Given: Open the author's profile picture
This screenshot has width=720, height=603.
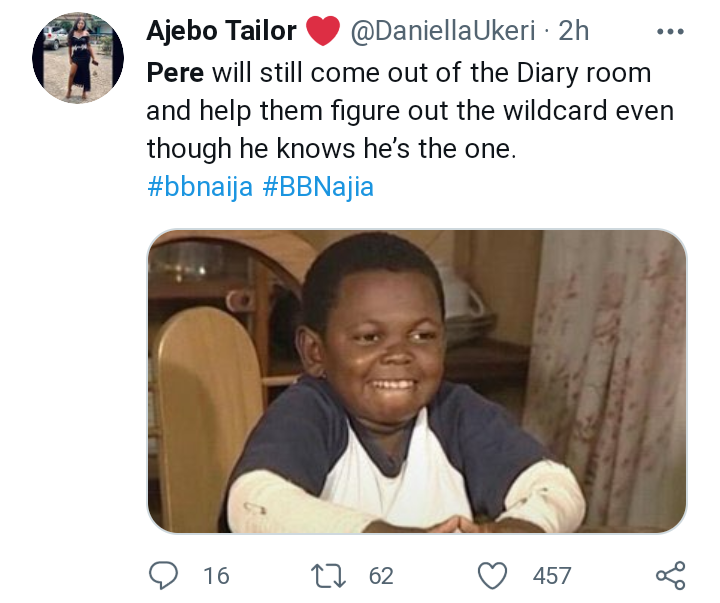Looking at the screenshot, I should [78, 59].
